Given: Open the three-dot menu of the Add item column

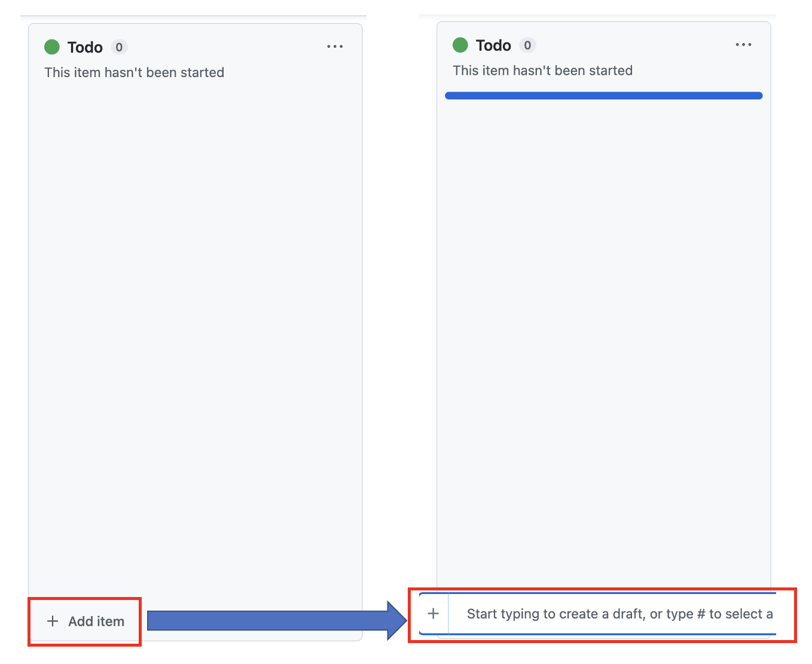Looking at the screenshot, I should (x=335, y=47).
